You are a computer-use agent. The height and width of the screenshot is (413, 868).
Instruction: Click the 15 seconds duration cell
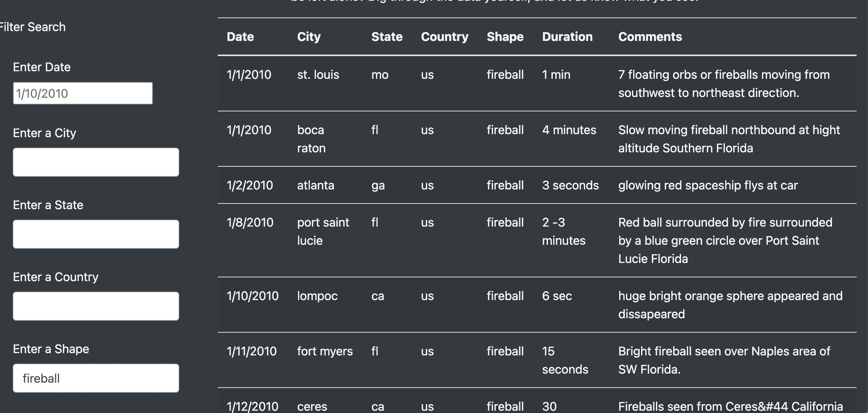click(565, 360)
